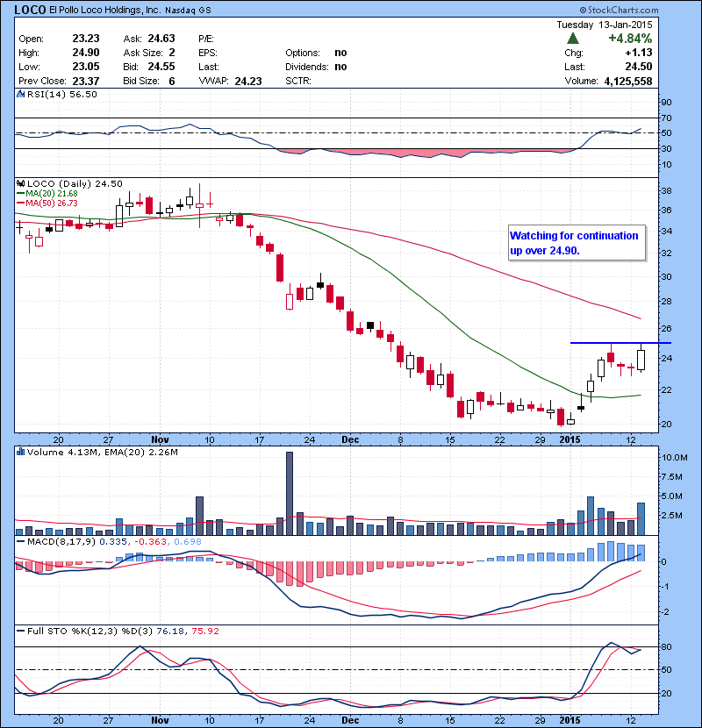Click the 'Watching for continuation' annotation box
This screenshot has width=702, height=728.
click(577, 243)
